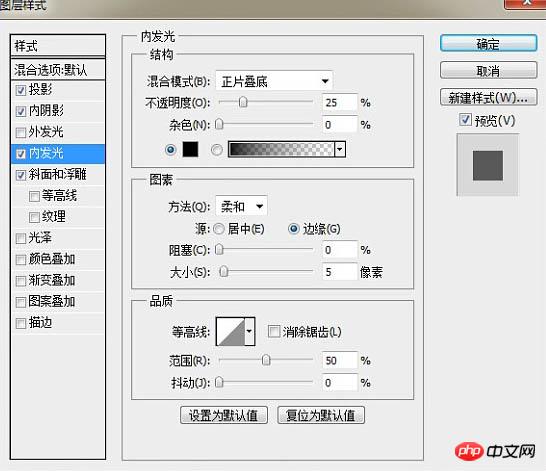Select 斜面和浮雕 in the styles list
546x471 pixels.
click(58, 175)
